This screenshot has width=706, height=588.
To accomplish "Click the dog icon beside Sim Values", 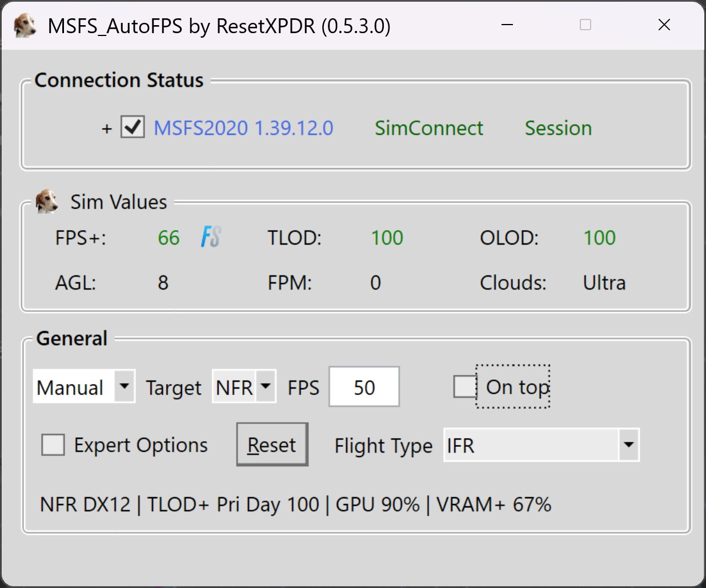I will (x=47, y=202).
